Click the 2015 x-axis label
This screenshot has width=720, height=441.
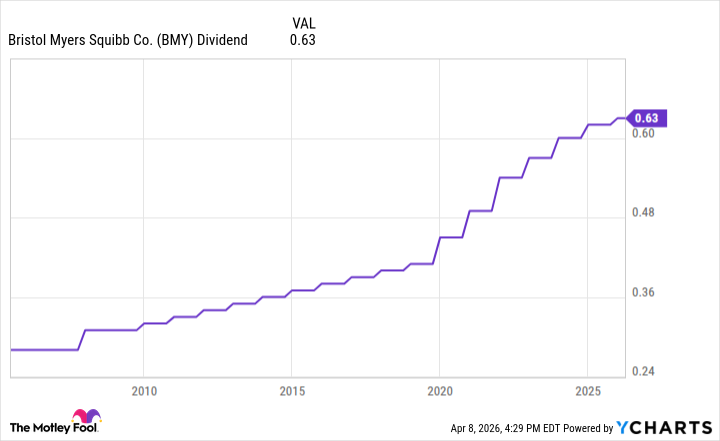(x=291, y=389)
